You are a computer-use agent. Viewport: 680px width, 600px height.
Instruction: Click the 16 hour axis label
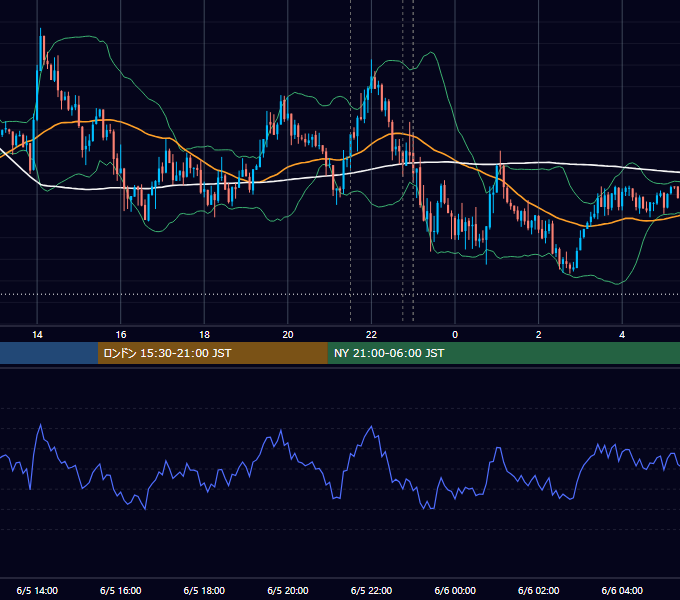click(121, 335)
